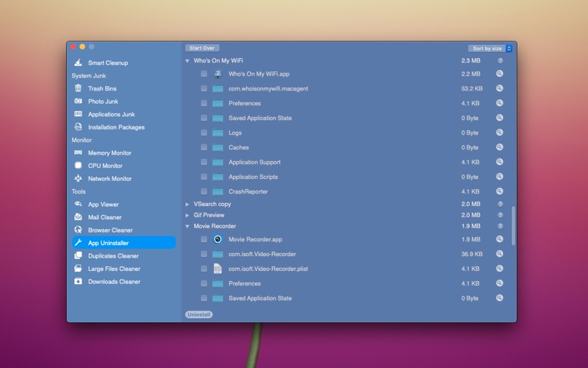Click help icon for VSearch copy
The width and height of the screenshot is (588, 368).
coord(501,204)
